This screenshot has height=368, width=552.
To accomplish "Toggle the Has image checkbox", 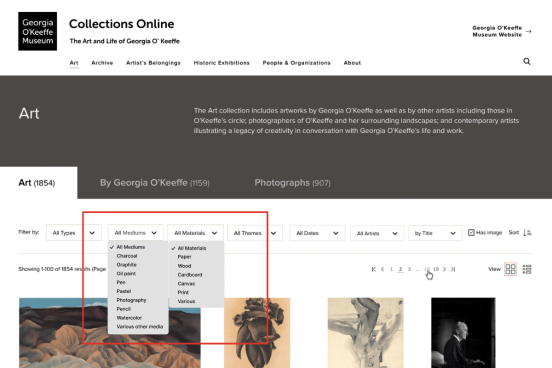I will pos(471,232).
